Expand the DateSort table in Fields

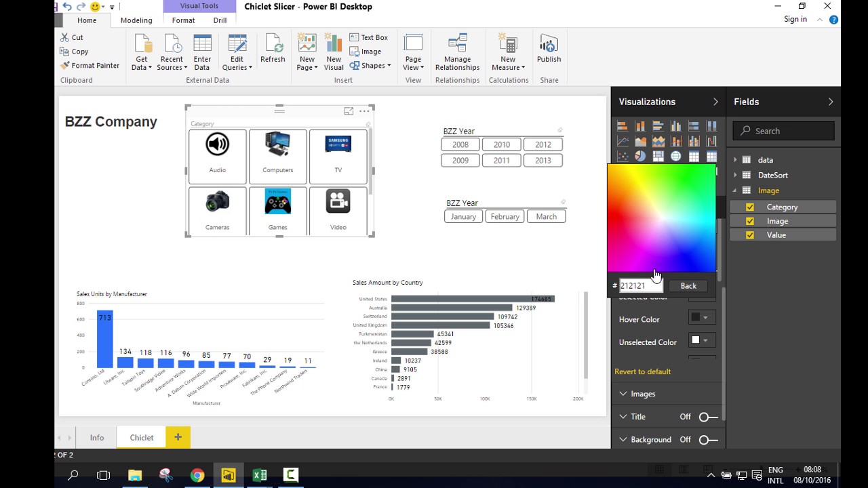[x=735, y=175]
